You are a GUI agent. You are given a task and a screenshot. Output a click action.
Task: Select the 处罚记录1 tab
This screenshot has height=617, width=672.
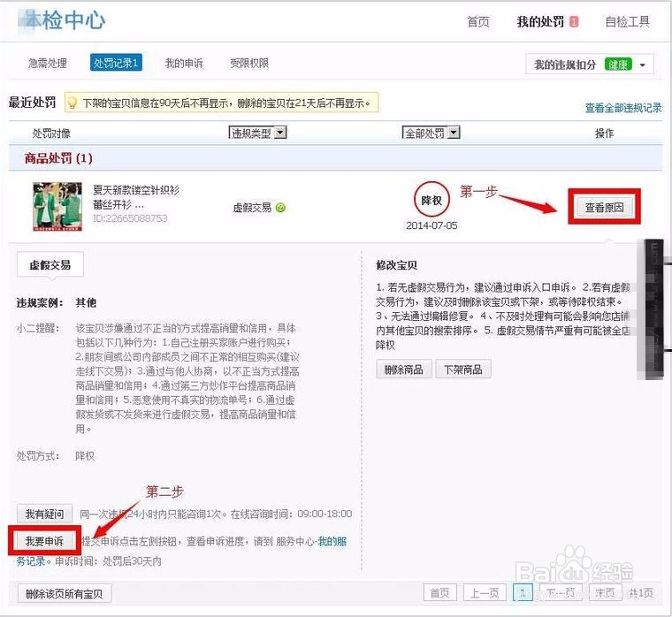(116, 63)
